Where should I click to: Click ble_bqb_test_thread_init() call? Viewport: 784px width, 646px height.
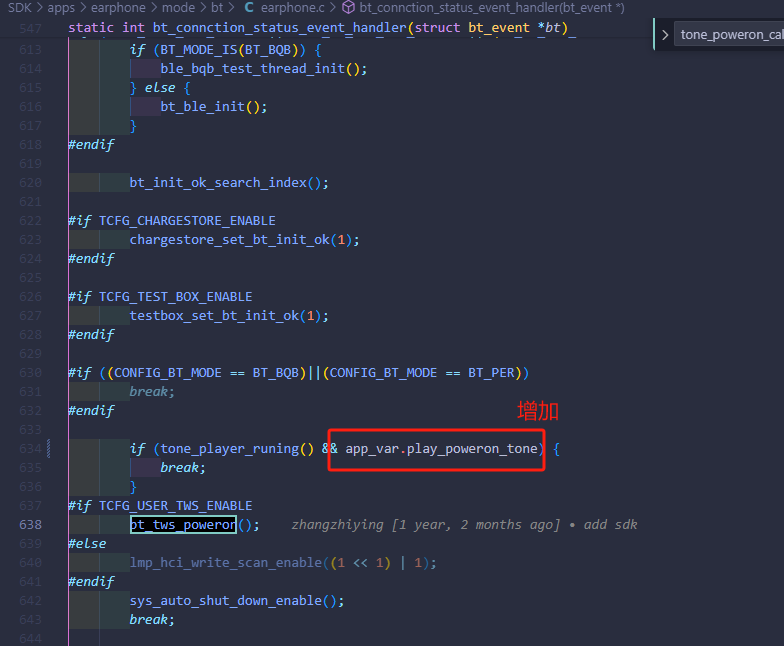click(264, 68)
